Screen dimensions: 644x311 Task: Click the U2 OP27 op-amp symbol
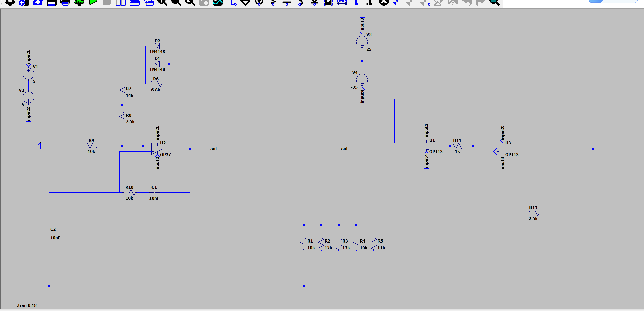click(x=157, y=149)
